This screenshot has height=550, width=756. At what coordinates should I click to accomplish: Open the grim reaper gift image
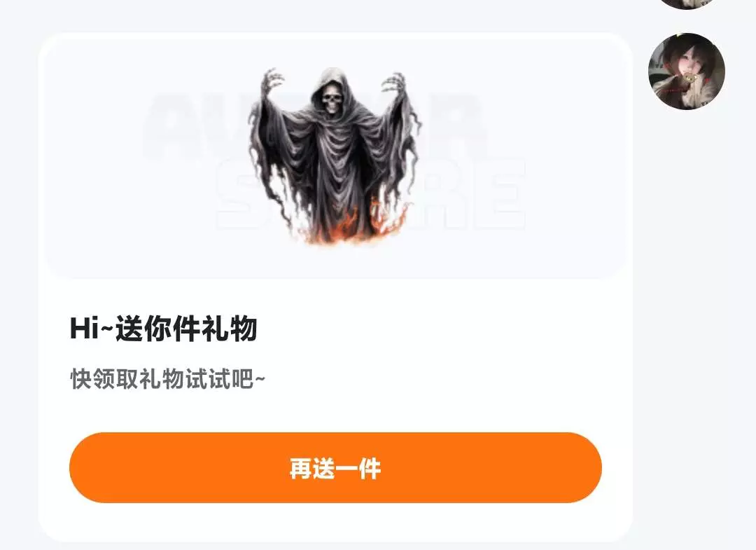(x=335, y=156)
